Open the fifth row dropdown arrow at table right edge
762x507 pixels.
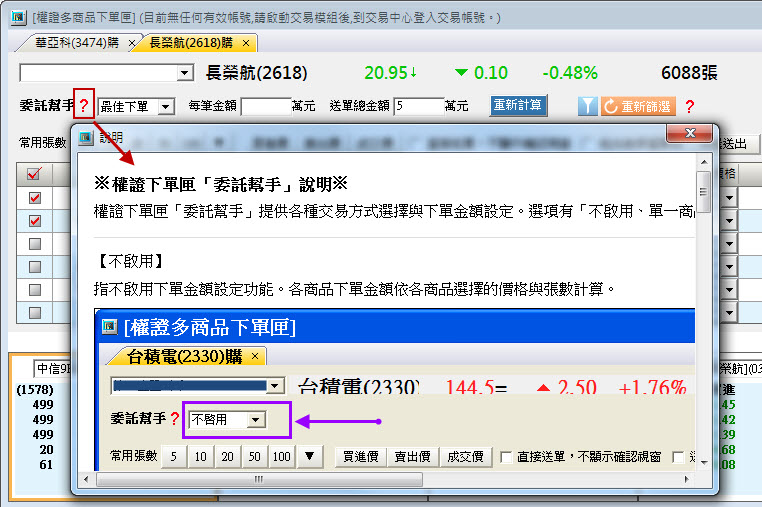click(729, 290)
